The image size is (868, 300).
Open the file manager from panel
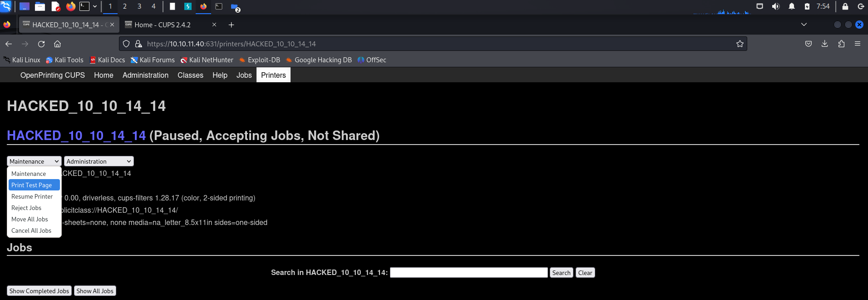40,6
